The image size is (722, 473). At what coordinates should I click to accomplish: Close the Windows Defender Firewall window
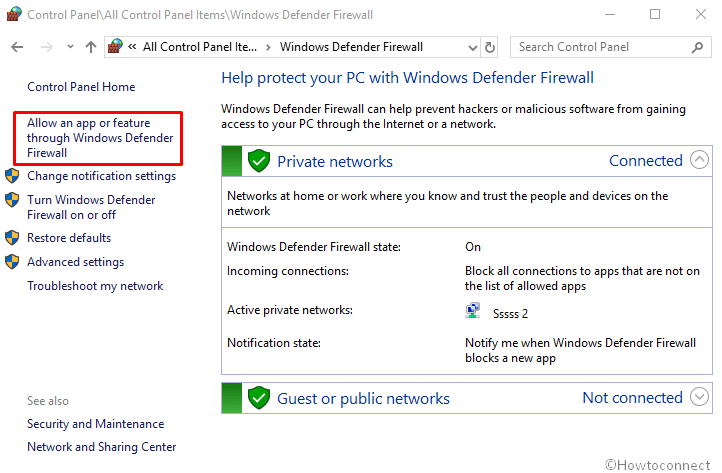[x=701, y=14]
